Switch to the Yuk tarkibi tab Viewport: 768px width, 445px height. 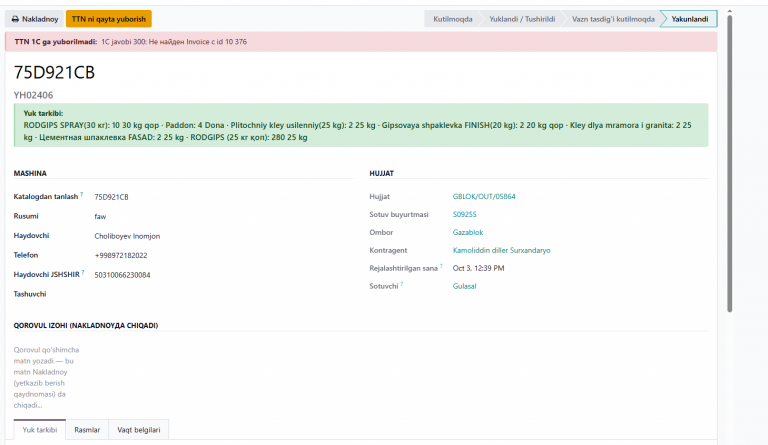pos(40,430)
